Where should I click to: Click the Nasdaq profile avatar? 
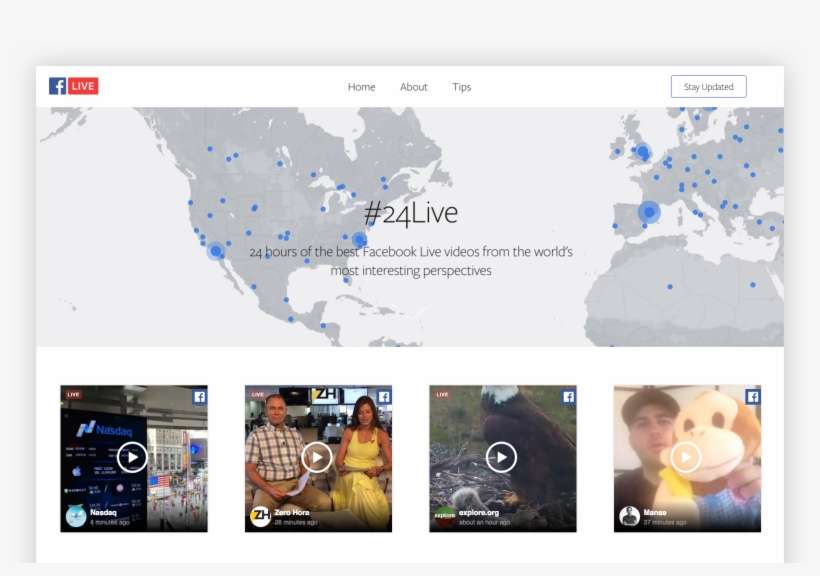pyautogui.click(x=73, y=516)
